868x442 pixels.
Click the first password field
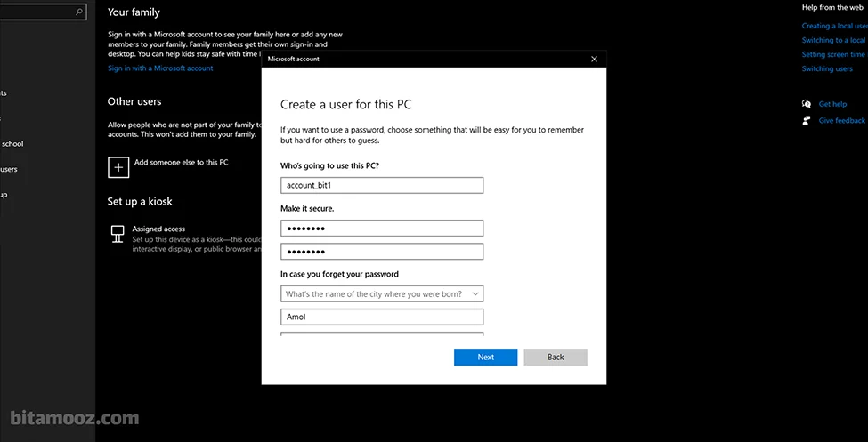[382, 229]
